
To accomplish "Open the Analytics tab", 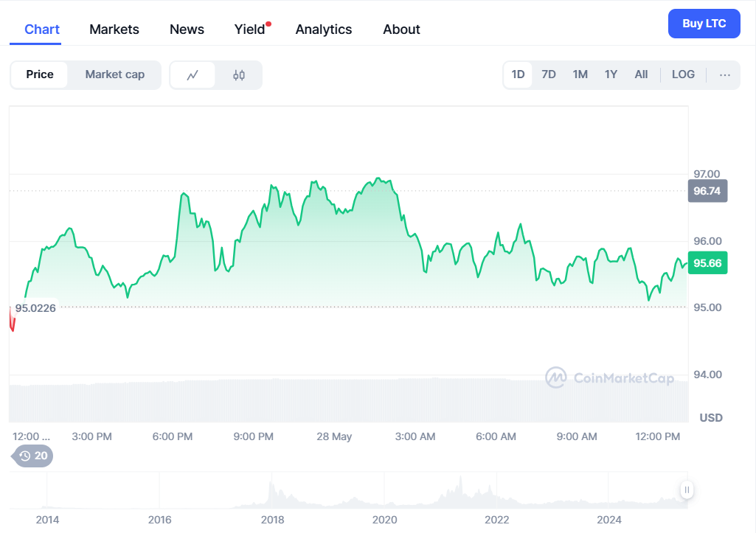I will [324, 29].
